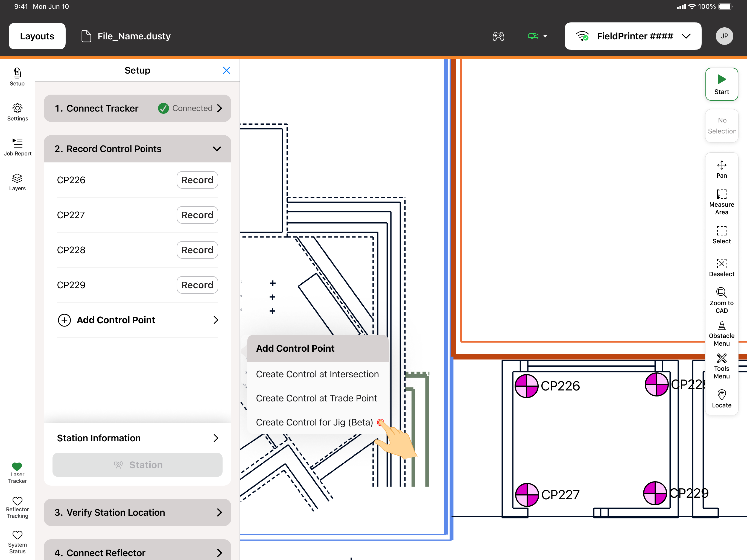Open the Tools Menu
This screenshot has width=747, height=560.
coord(721,366)
